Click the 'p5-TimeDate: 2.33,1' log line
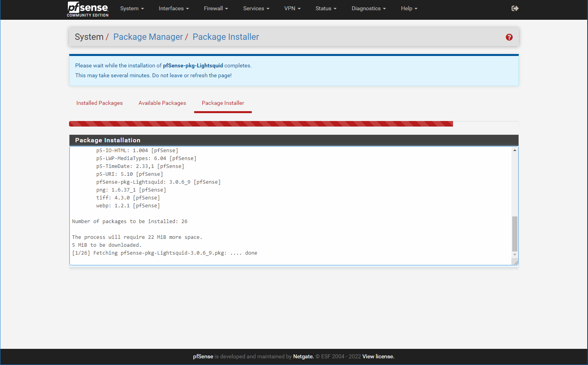This screenshot has width=588, height=365. [140, 166]
